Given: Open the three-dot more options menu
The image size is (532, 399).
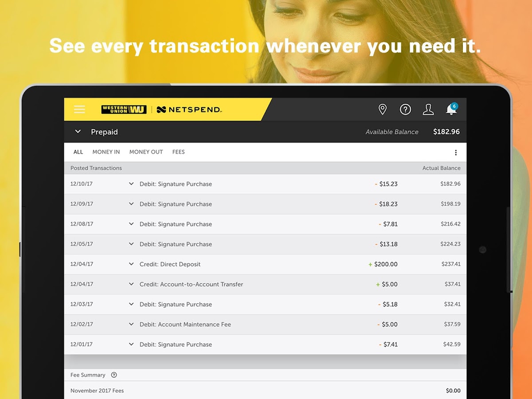Looking at the screenshot, I should [456, 153].
